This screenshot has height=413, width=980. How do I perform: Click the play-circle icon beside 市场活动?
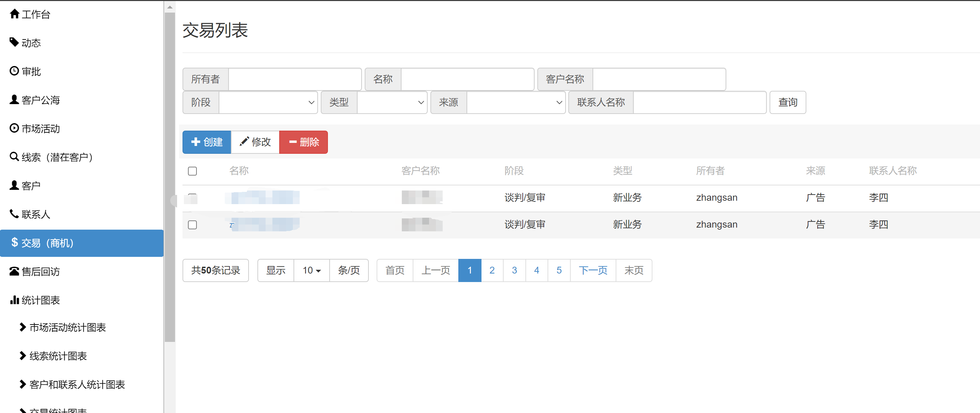(x=14, y=128)
